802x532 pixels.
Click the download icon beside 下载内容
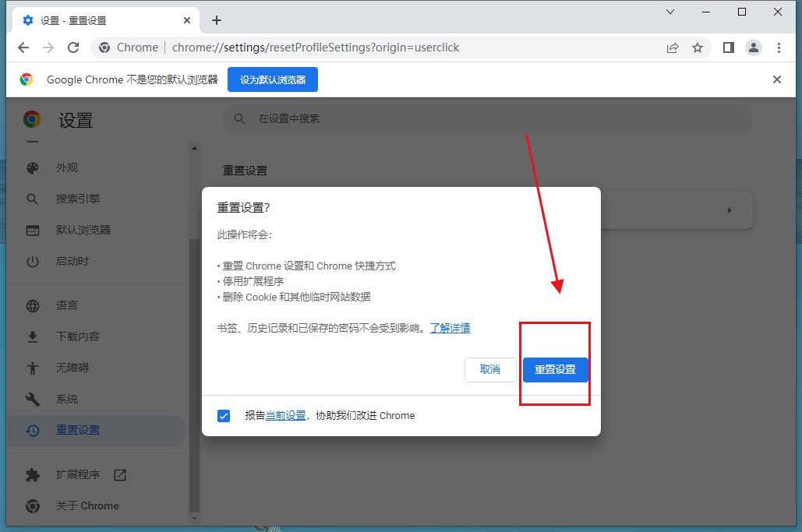click(32, 336)
